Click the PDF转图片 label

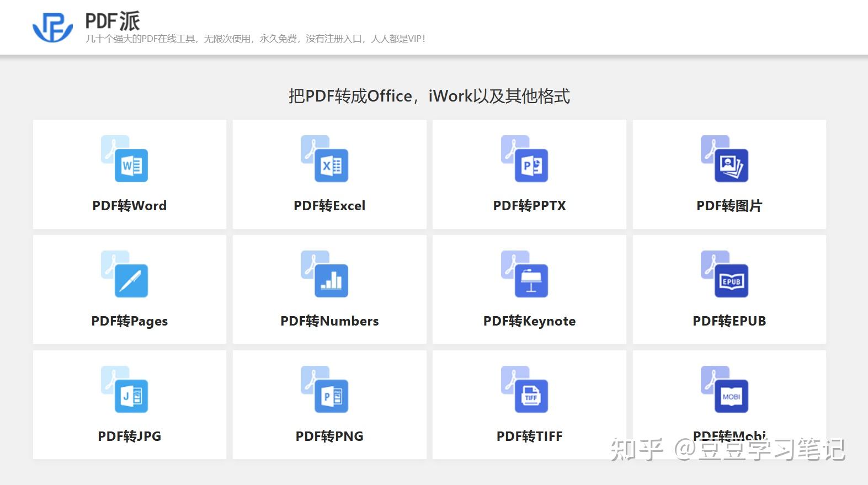point(729,206)
